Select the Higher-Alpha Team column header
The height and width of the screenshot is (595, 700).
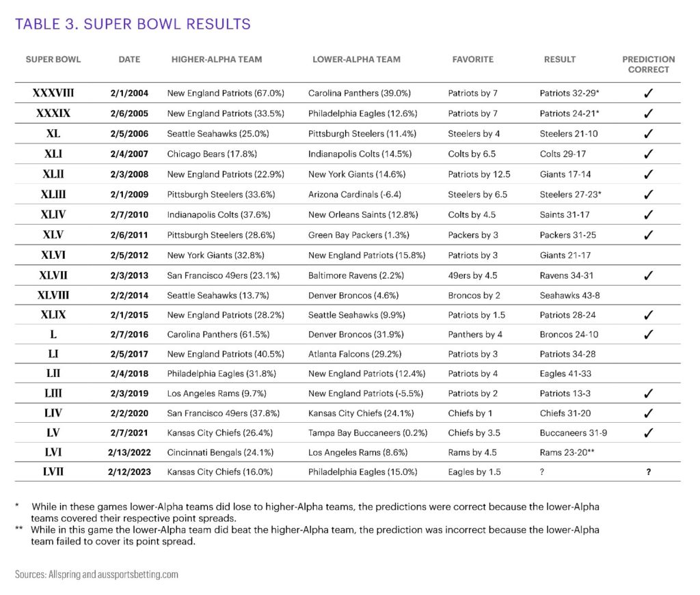point(217,59)
